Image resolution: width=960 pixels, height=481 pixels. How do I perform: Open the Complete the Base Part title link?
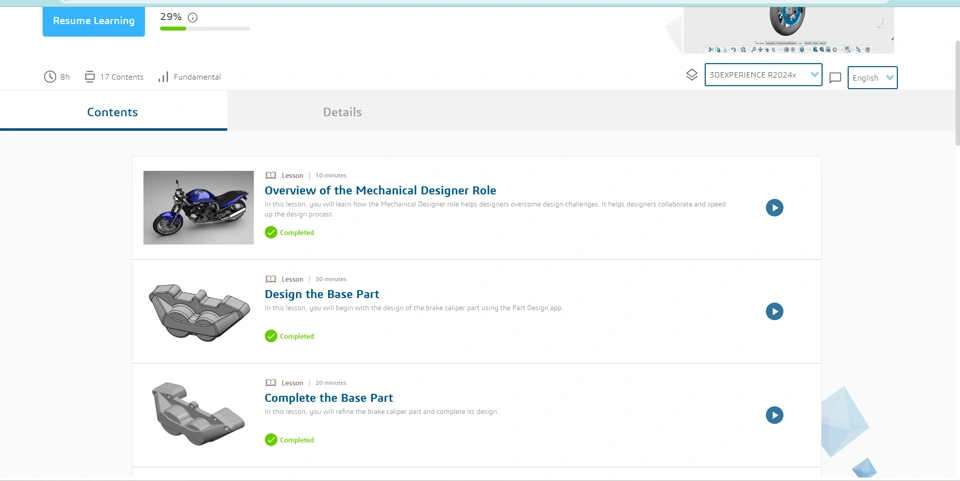coord(328,398)
